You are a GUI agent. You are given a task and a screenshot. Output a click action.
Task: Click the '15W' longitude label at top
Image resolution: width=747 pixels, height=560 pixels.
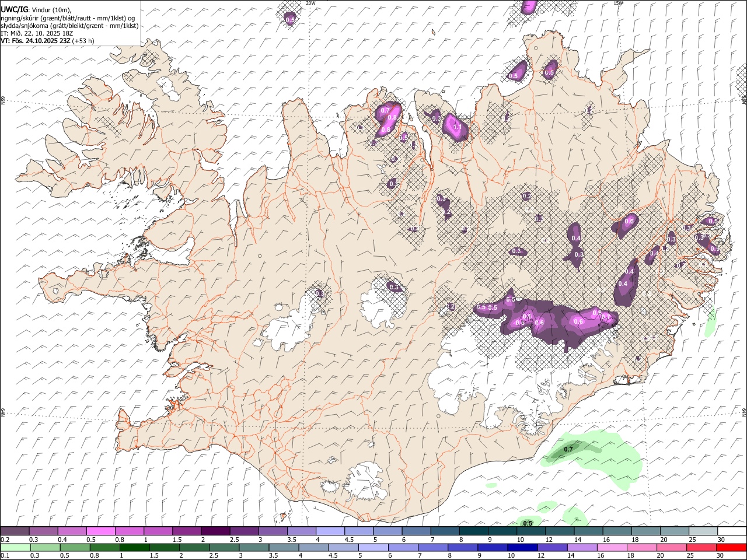(x=618, y=3)
